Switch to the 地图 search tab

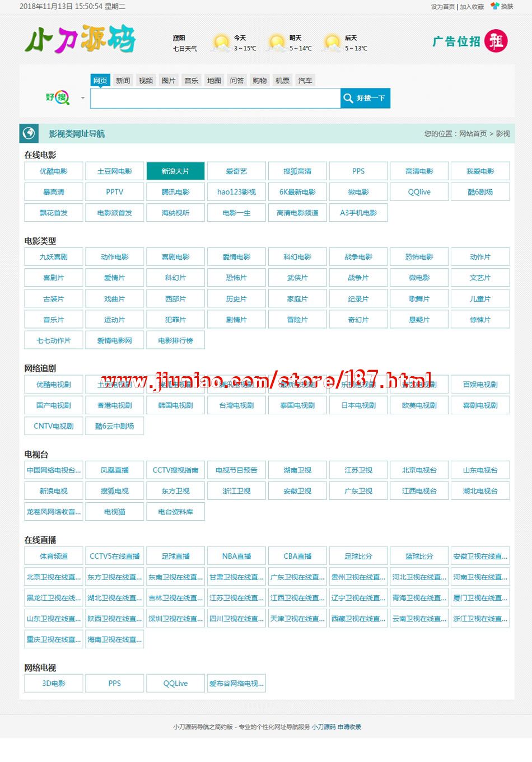[x=214, y=81]
